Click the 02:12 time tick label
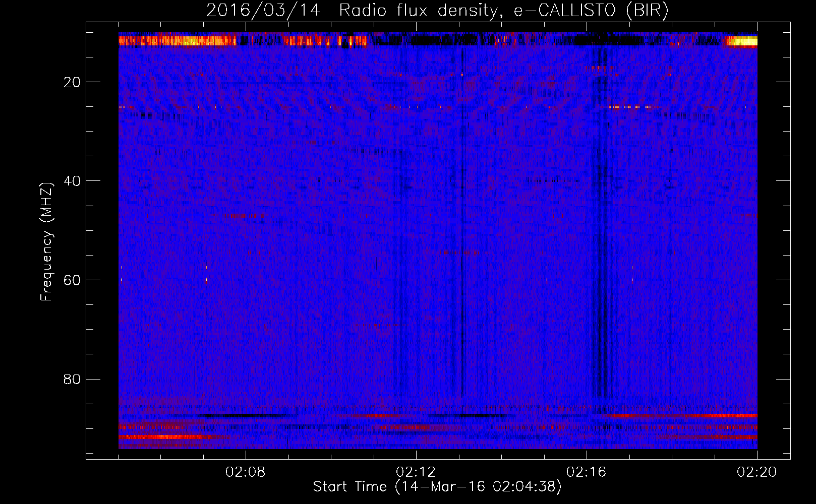This screenshot has width=816, height=504. tap(416, 472)
